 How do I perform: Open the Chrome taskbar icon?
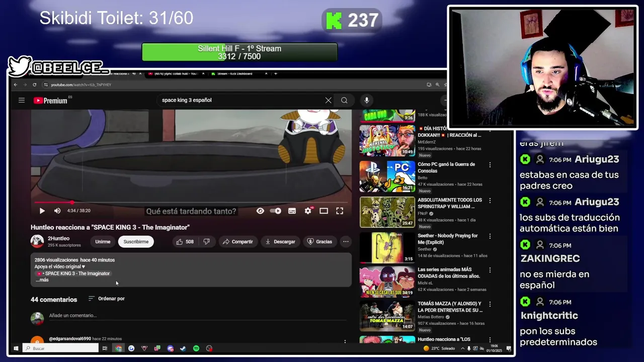pyautogui.click(x=118, y=348)
